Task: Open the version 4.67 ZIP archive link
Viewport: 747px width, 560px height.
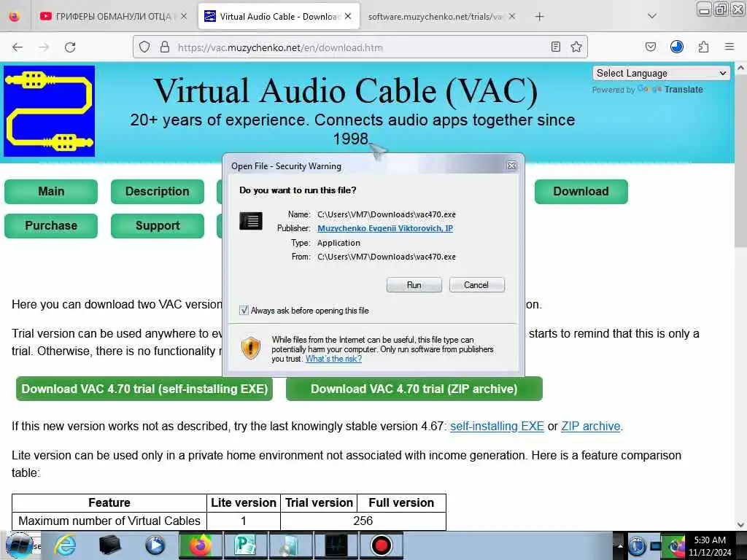Action: click(591, 426)
